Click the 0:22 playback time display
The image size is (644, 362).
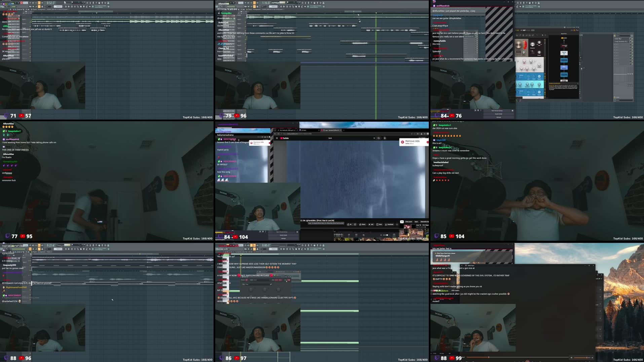click(51, 245)
